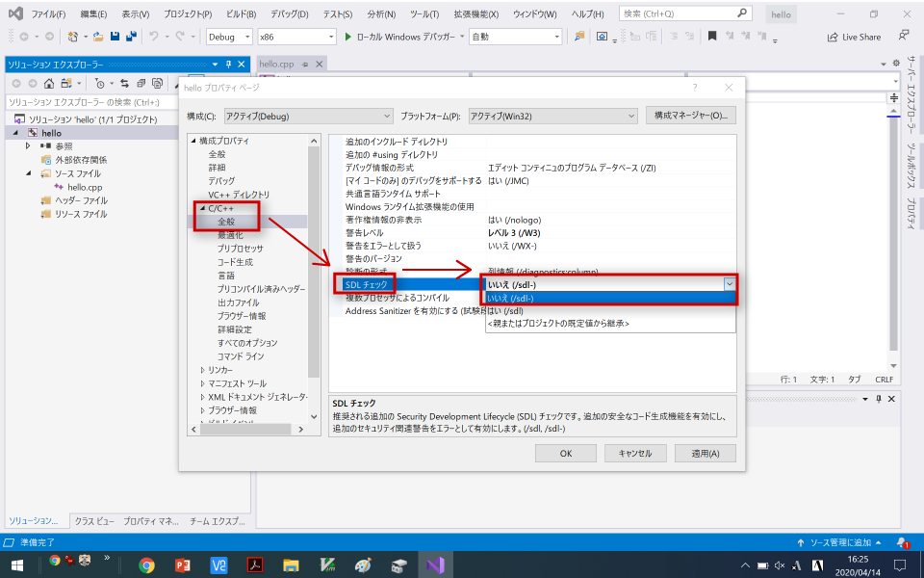Open 構成マネージャー(O)... button

tap(691, 115)
